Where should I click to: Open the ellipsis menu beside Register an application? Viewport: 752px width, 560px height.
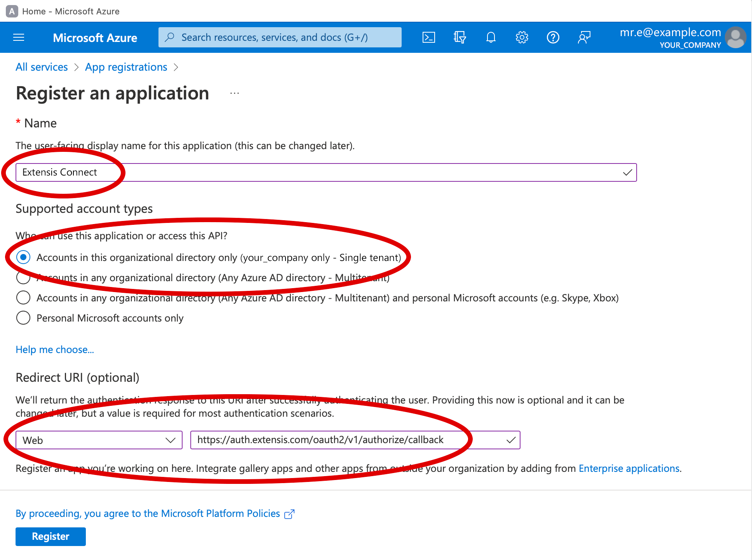(x=234, y=93)
